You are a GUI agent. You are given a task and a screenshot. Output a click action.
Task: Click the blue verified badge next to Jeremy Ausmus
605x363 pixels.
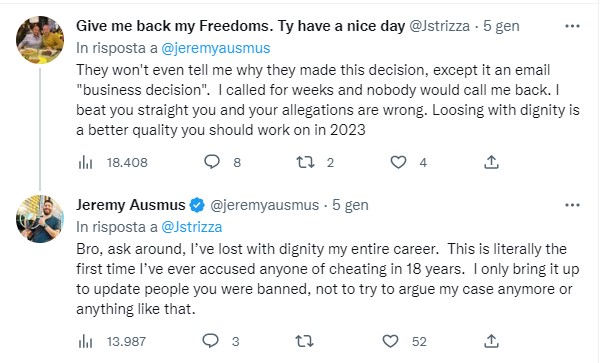pyautogui.click(x=197, y=205)
